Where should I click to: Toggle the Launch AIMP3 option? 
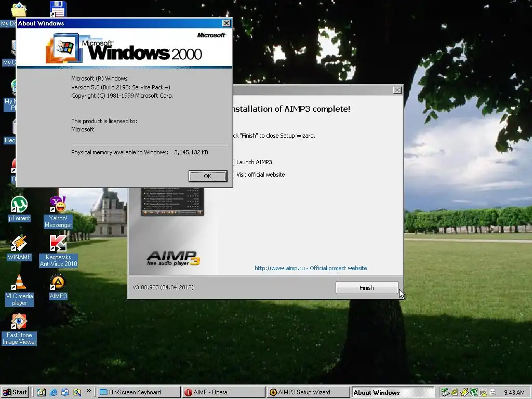253,162
